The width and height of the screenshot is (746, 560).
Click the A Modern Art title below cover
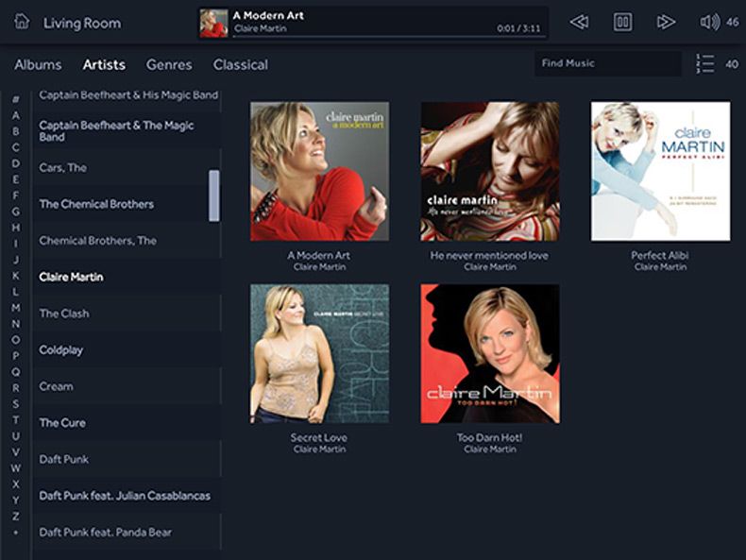coord(319,256)
